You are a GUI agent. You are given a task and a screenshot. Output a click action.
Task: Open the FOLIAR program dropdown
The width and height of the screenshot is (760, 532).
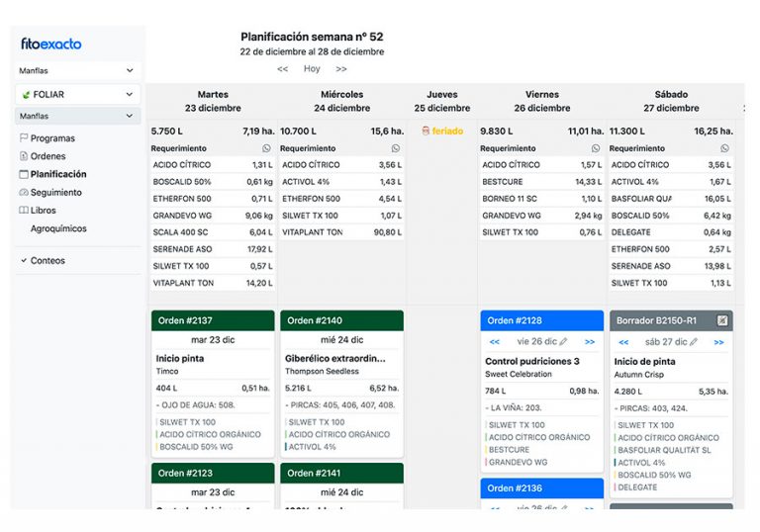[x=77, y=95]
